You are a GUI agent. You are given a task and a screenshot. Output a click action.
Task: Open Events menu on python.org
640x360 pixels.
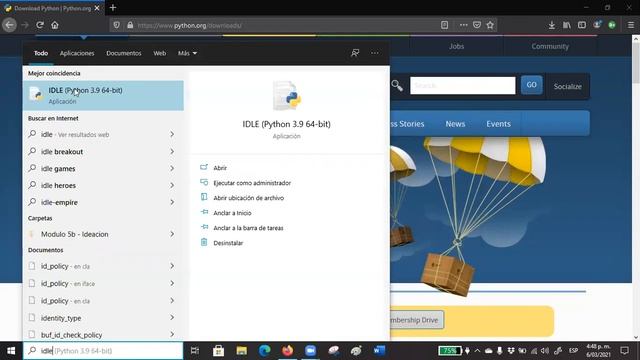(x=498, y=124)
